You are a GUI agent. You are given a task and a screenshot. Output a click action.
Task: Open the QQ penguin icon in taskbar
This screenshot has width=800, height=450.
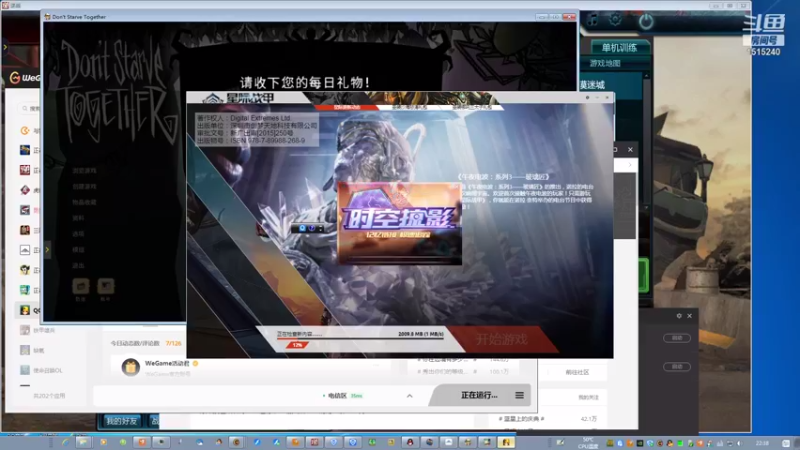coord(410,442)
